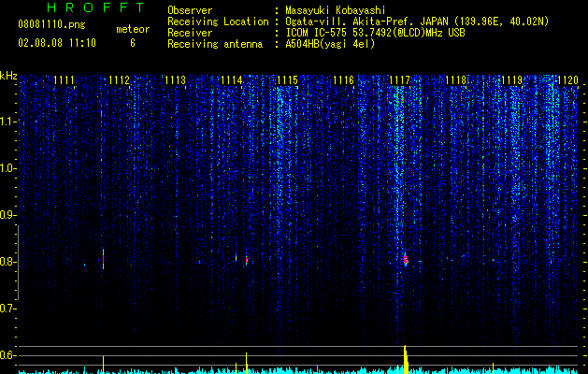Viewport: 588px width, 374px height.
Task: Click the 0.6 kHz axis label
Action: (x=7, y=355)
